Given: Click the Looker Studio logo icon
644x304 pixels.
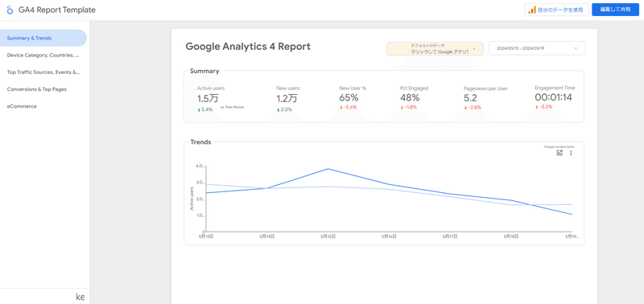Looking at the screenshot, I should tap(10, 10).
